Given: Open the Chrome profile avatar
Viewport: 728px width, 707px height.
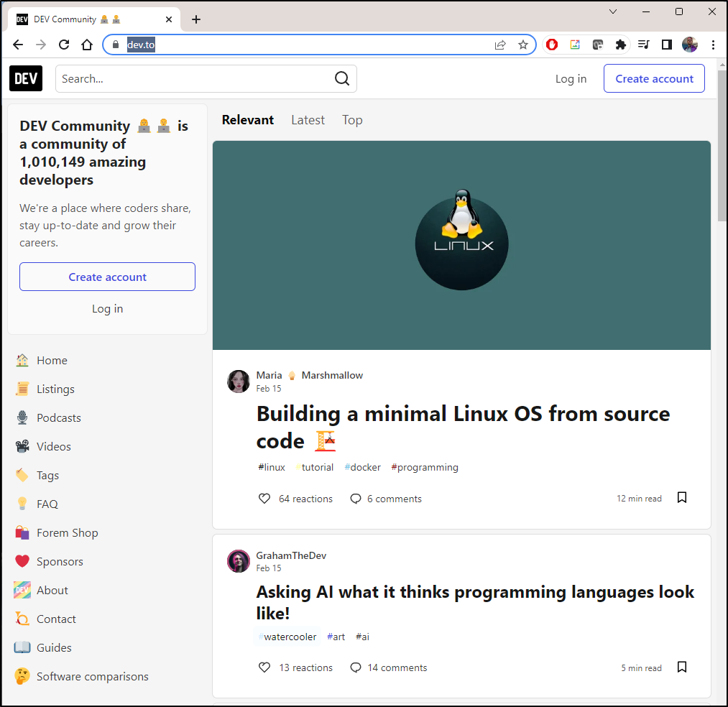Looking at the screenshot, I should pyautogui.click(x=690, y=45).
